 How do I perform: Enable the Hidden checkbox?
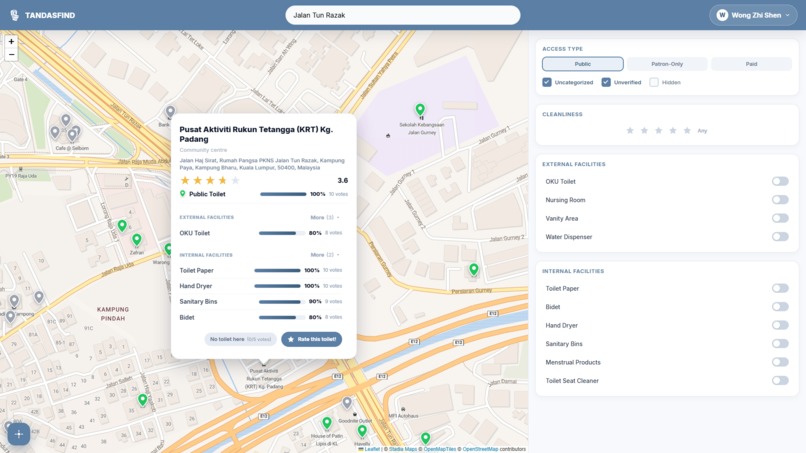pos(654,82)
